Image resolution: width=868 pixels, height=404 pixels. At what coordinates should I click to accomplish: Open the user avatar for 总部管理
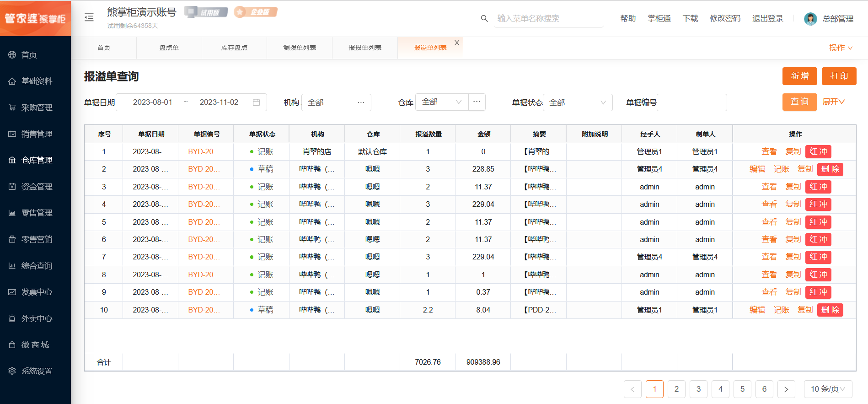point(810,19)
